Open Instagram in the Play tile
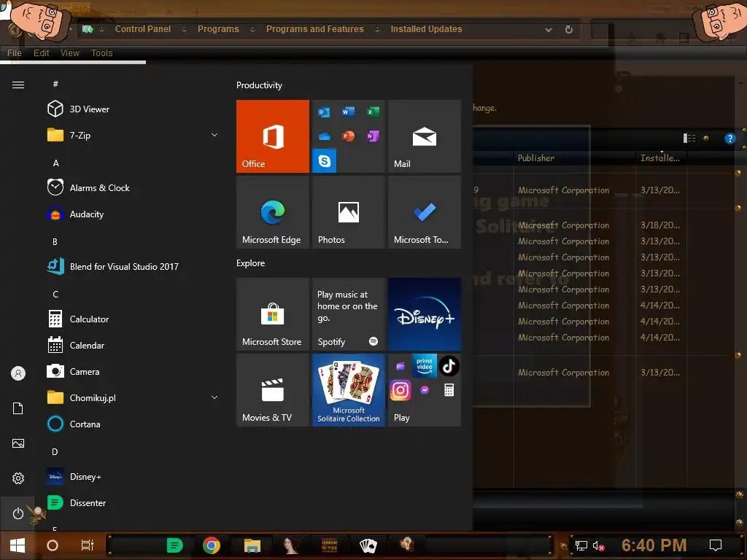This screenshot has width=747, height=560. click(x=400, y=391)
